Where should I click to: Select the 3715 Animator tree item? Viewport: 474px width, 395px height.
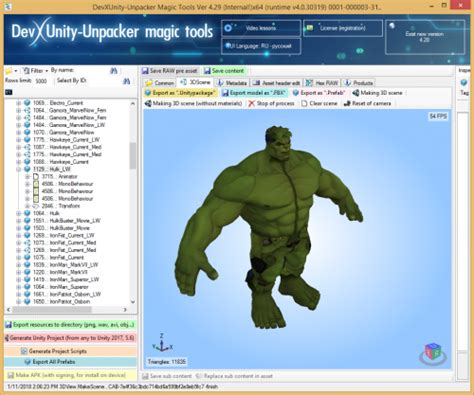(60, 176)
